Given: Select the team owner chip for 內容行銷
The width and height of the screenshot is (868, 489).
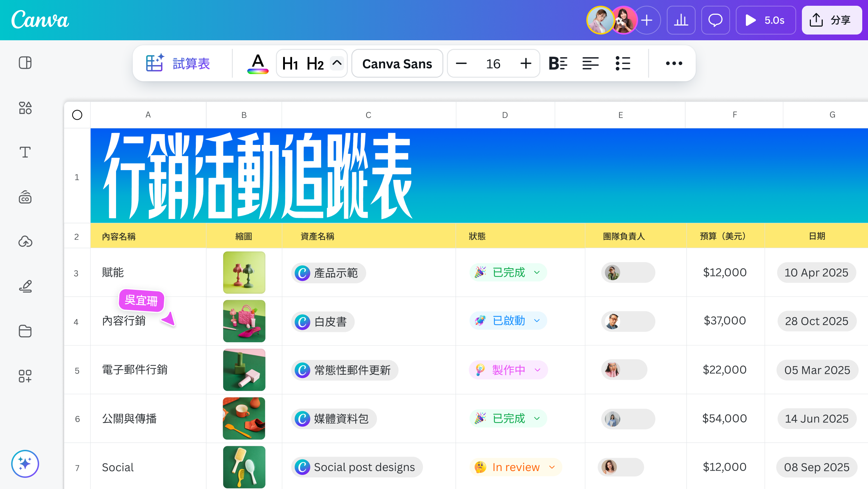Looking at the screenshot, I should point(628,321).
